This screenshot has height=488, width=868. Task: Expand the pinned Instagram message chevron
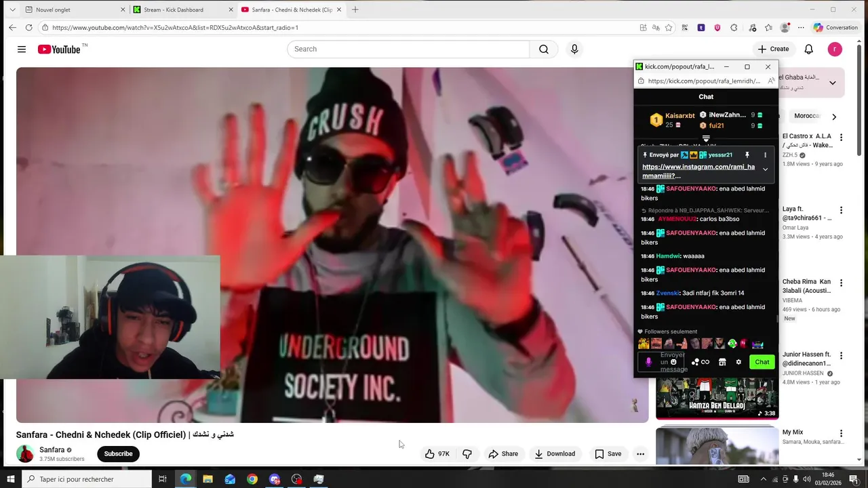click(765, 169)
